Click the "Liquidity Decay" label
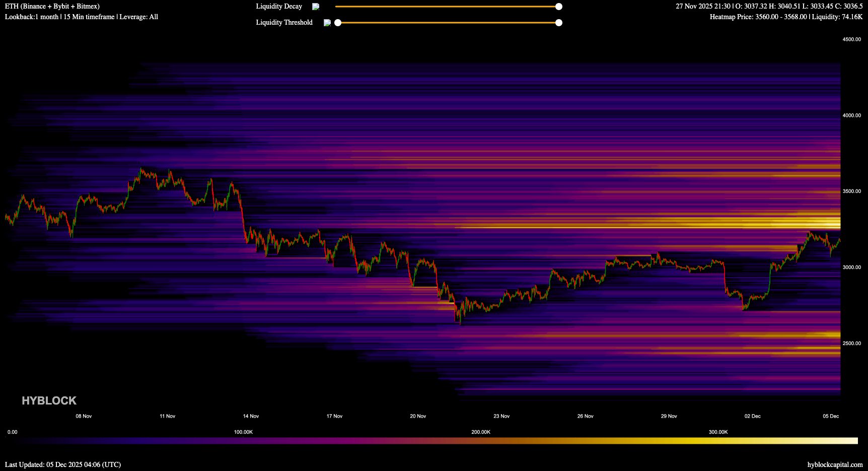868x471 pixels. pos(279,7)
